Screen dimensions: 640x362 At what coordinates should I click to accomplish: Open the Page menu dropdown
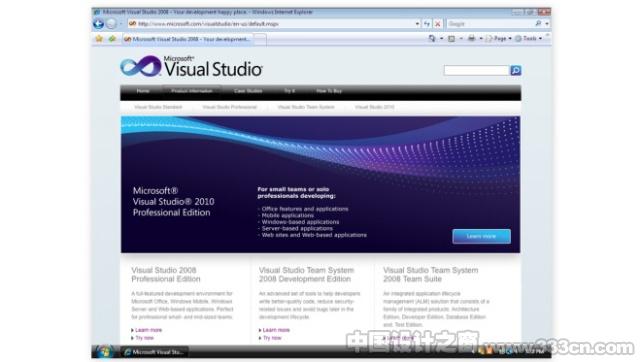click(498, 38)
